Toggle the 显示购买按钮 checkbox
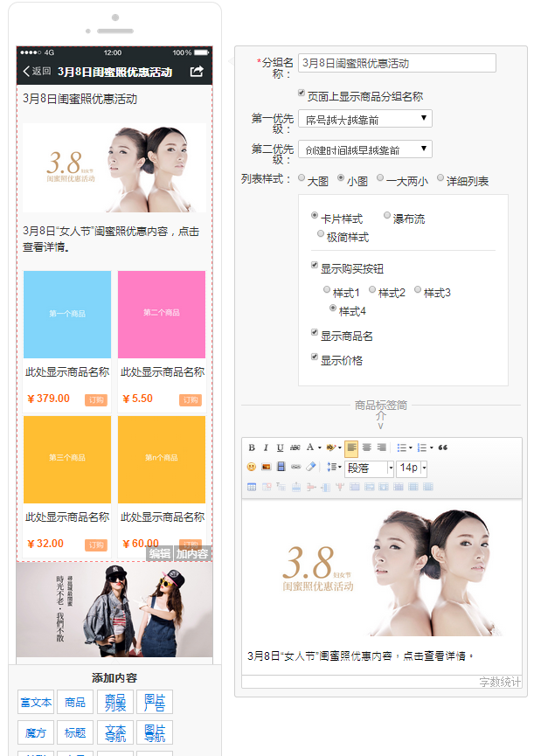This screenshot has height=756, width=534. (x=316, y=265)
